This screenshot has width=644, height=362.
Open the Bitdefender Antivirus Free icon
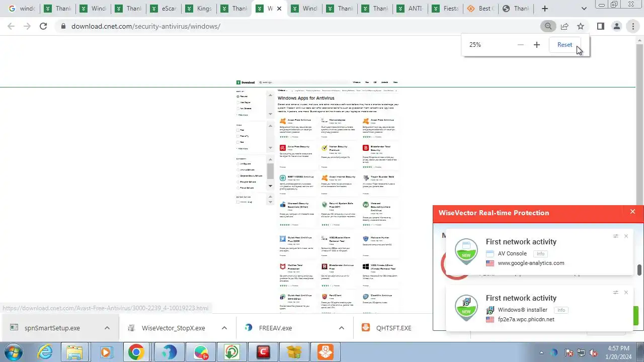tap(325, 266)
